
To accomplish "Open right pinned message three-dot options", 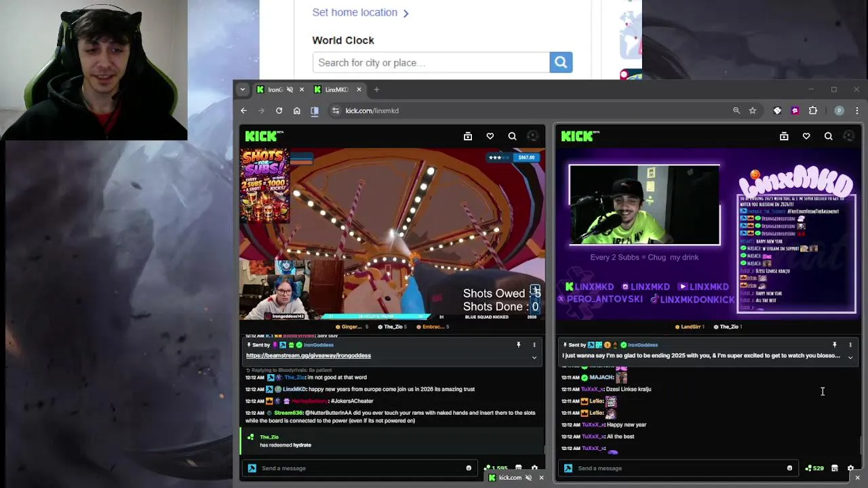I will (x=850, y=345).
